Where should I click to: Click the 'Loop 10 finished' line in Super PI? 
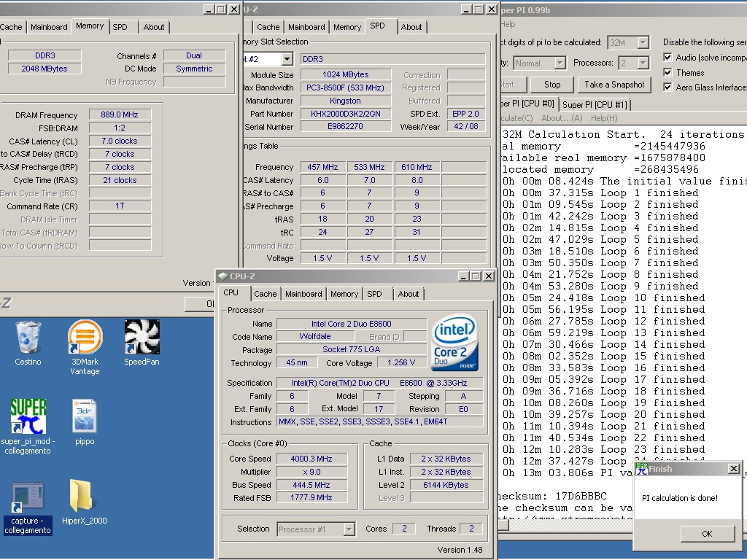pos(603,297)
